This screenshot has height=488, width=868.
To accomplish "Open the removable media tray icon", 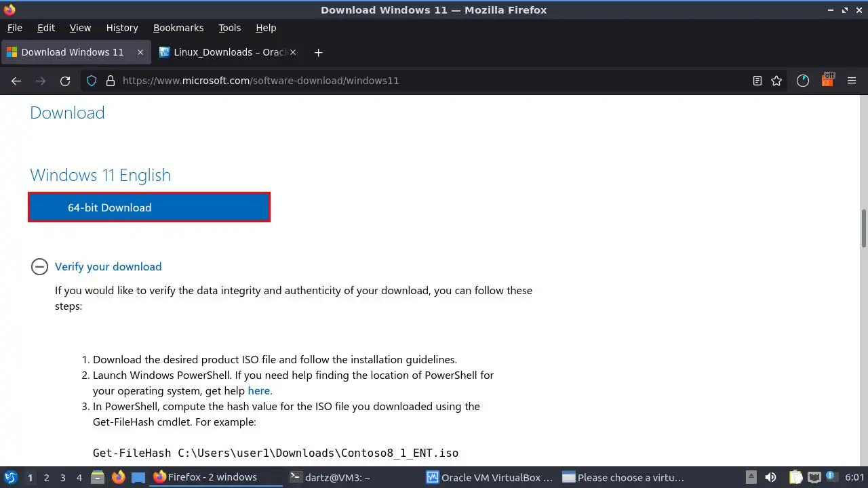I will click(x=751, y=477).
